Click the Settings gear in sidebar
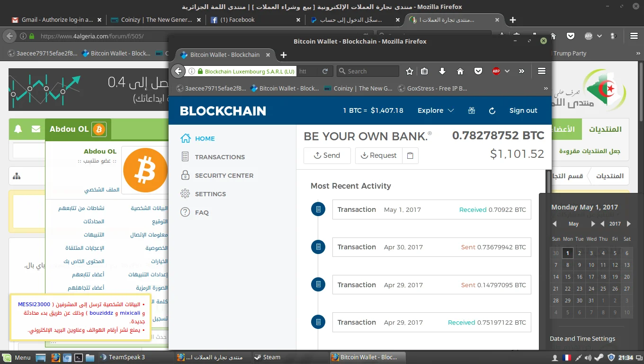The image size is (644, 364). pyautogui.click(x=186, y=194)
